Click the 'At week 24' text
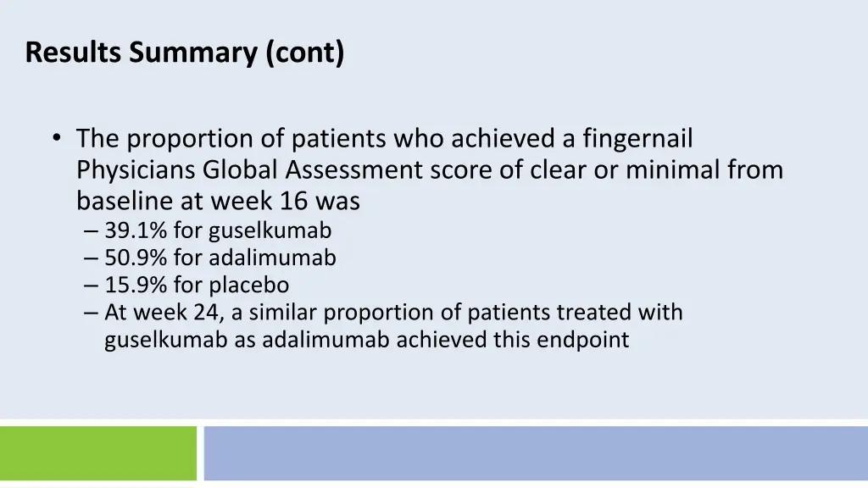This screenshot has height=488, width=868. pyautogui.click(x=164, y=313)
